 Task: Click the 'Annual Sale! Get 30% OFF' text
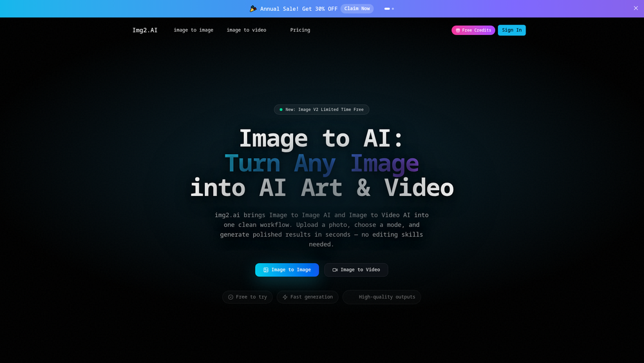[x=299, y=8]
